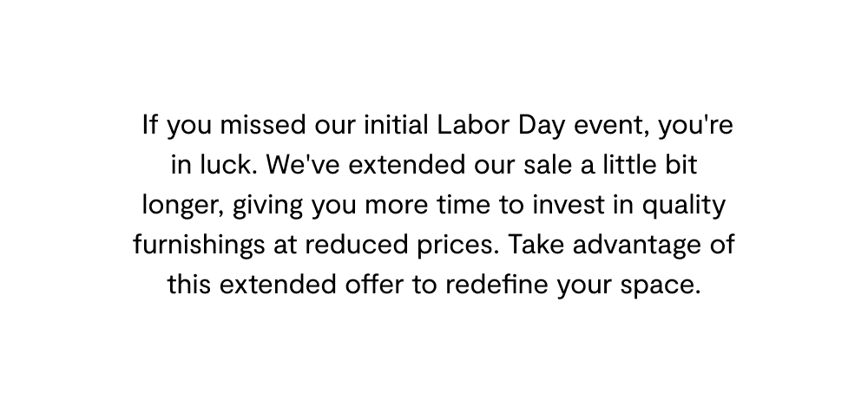The image size is (868, 407).
Task: Click the word "invest"
Action: (569, 205)
